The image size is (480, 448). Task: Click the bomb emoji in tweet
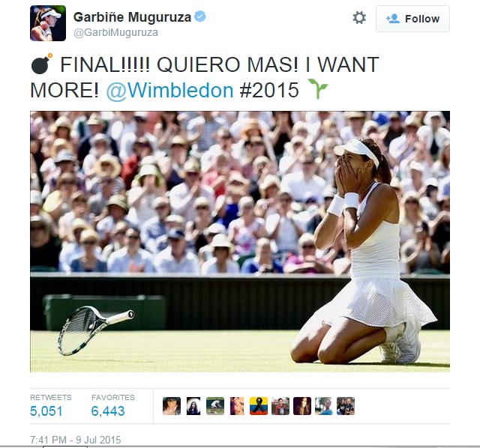pyautogui.click(x=42, y=64)
